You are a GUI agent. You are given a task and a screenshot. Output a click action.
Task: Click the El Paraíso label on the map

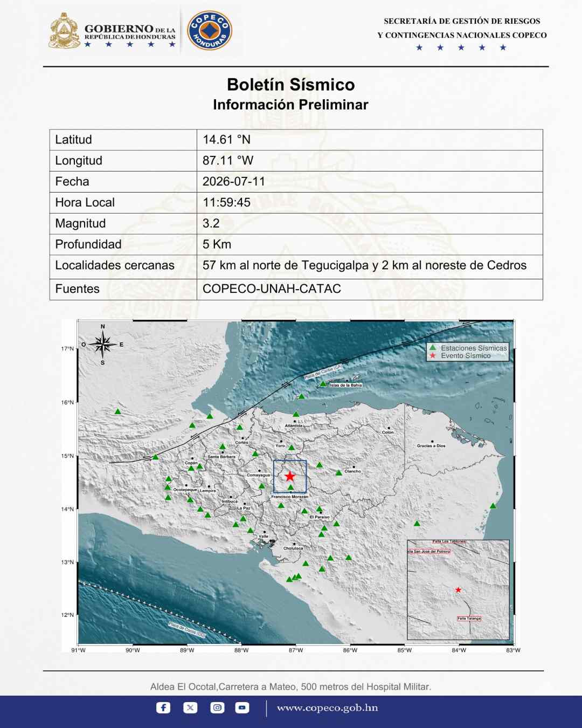(320, 517)
